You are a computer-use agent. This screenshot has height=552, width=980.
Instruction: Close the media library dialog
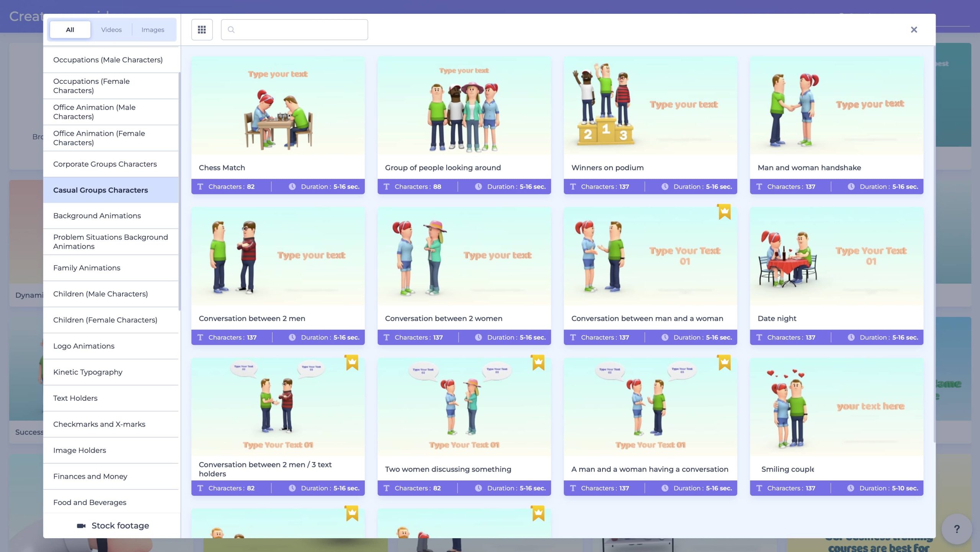[x=914, y=29]
